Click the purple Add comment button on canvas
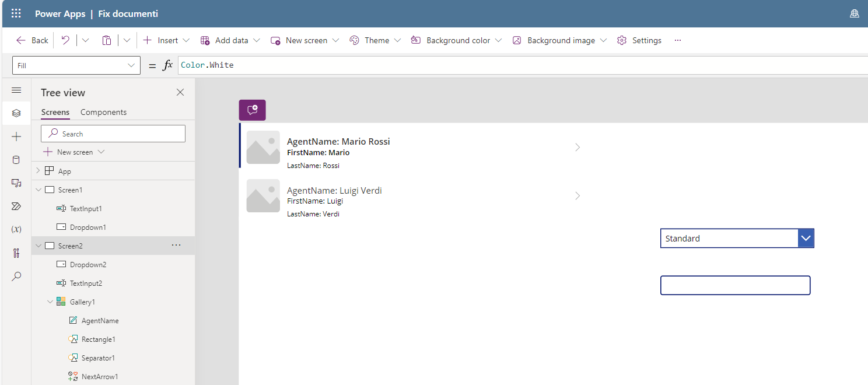The width and height of the screenshot is (868, 385). 252,110
